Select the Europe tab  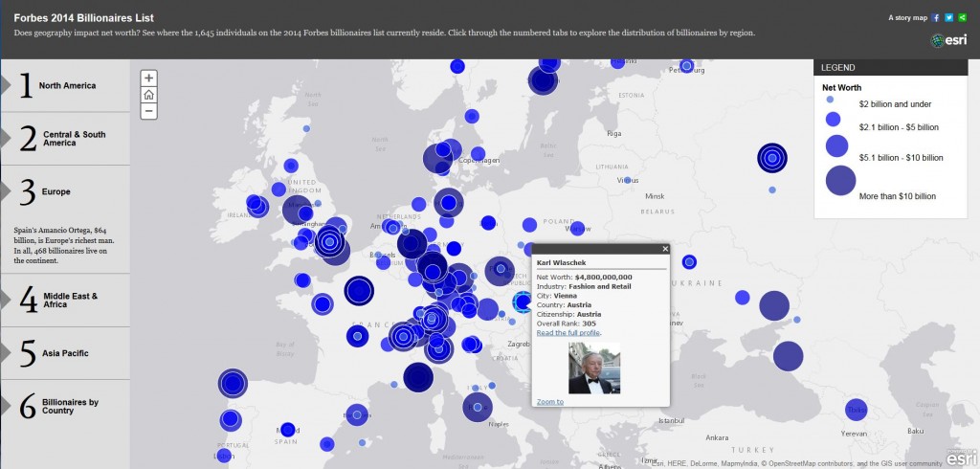tap(65, 192)
